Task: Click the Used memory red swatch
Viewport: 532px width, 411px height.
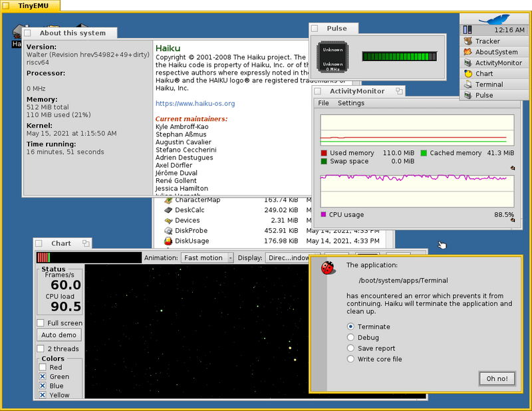Action: click(x=324, y=153)
